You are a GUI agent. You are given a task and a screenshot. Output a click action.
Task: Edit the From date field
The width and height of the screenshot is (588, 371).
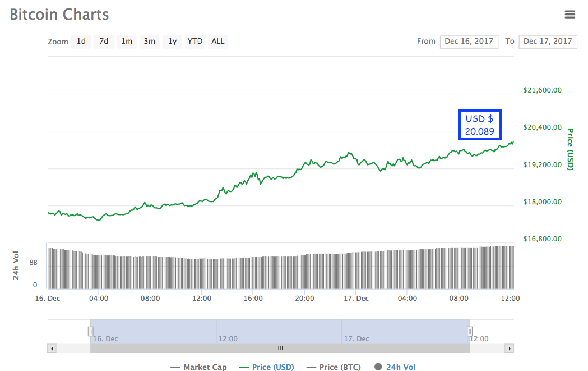click(x=469, y=42)
